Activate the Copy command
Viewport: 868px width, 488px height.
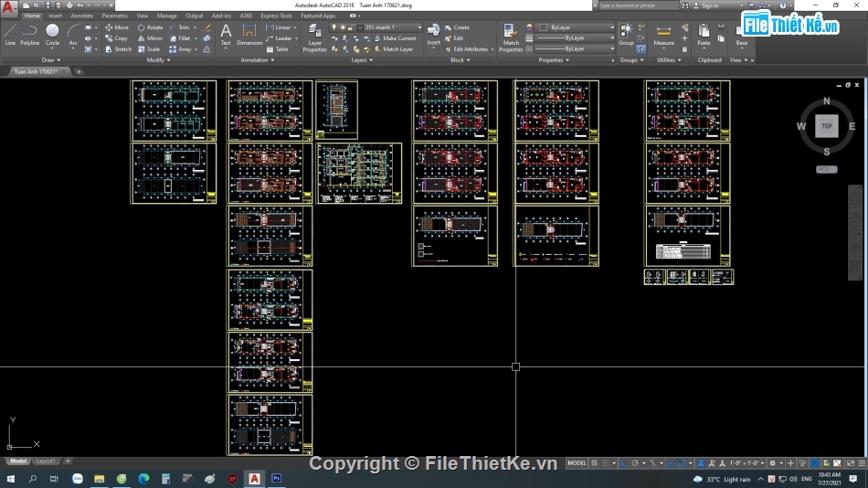tap(117, 38)
